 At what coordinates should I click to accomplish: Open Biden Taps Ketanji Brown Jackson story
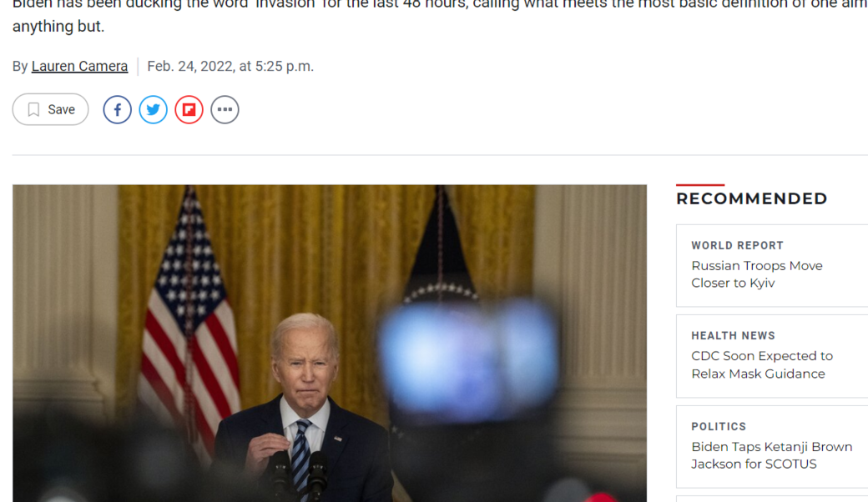click(x=772, y=455)
